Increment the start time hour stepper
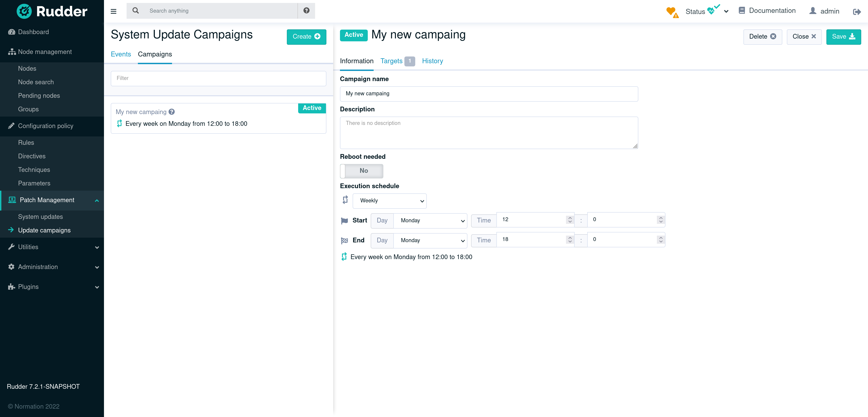Viewport: 868px width, 417px height. click(x=570, y=218)
